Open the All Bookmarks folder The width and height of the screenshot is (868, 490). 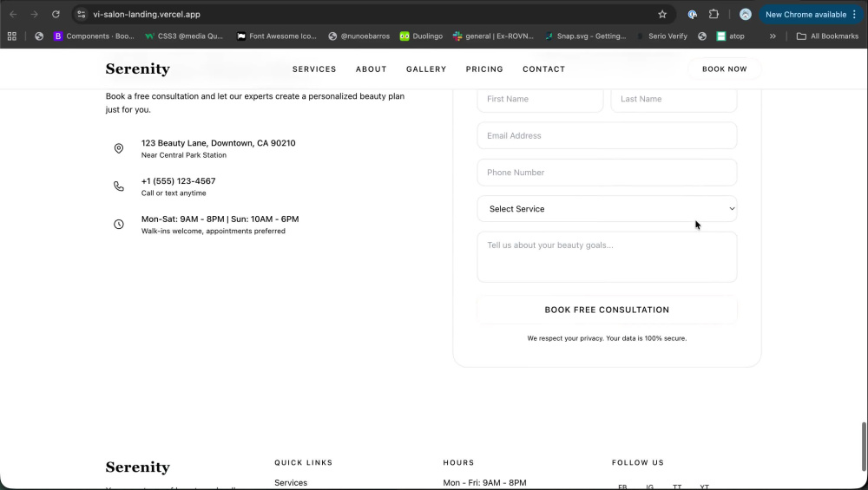(827, 36)
